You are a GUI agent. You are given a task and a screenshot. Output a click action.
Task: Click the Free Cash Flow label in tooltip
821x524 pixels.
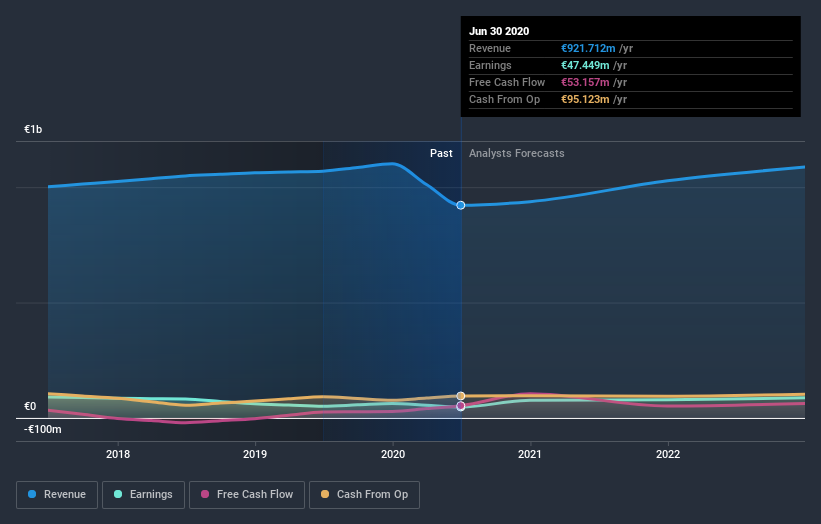tap(507, 82)
